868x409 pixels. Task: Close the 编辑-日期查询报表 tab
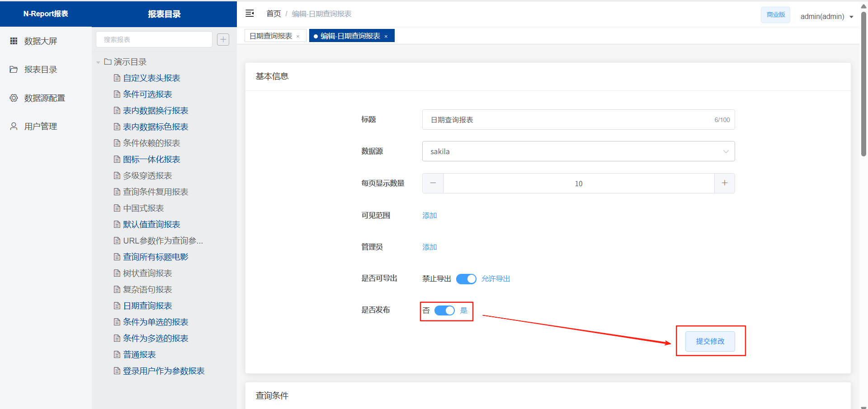(x=386, y=37)
